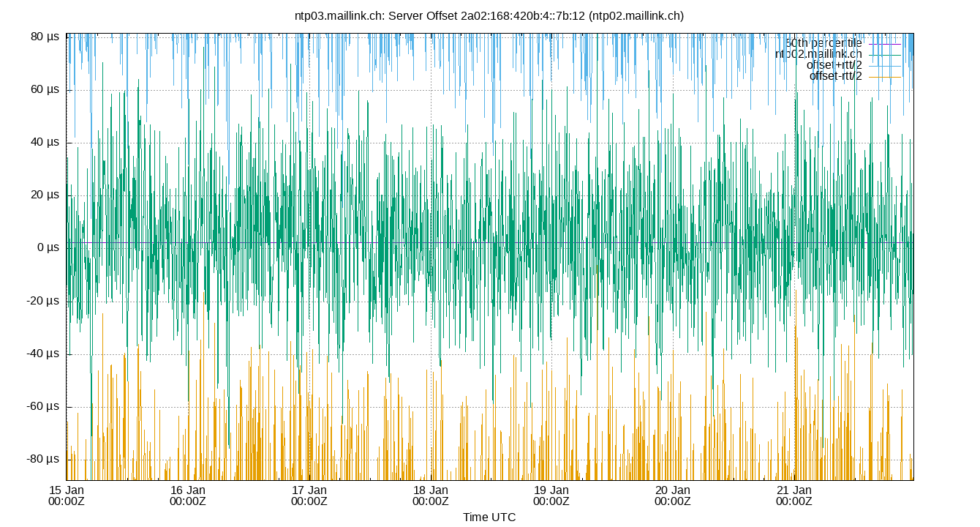Click the -60 µs y-axis label
The width and height of the screenshot is (980, 527).
click(43, 406)
